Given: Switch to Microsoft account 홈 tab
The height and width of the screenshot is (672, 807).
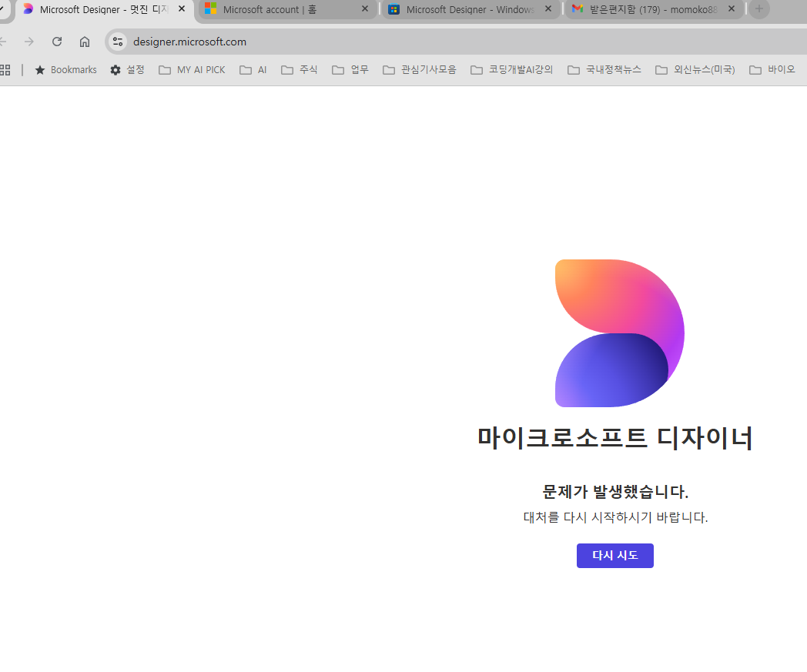Looking at the screenshot, I should point(287,9).
